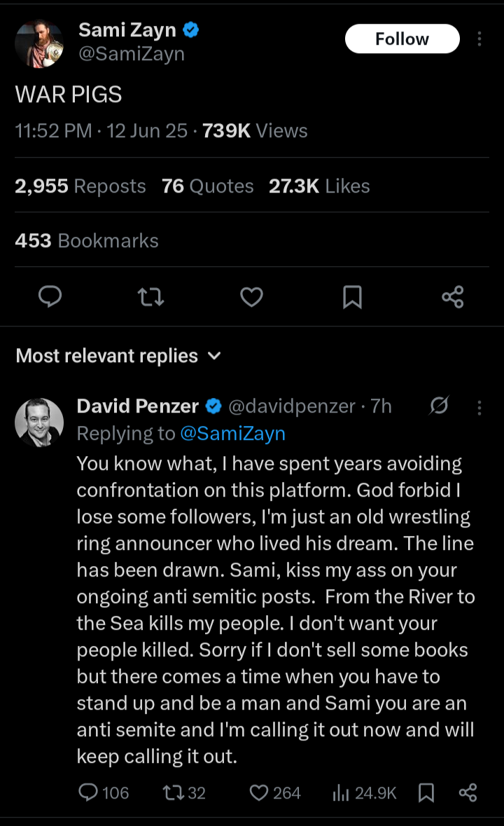504x826 pixels.
Task: Open the @SamiZayn mention link
Action: 232,434
